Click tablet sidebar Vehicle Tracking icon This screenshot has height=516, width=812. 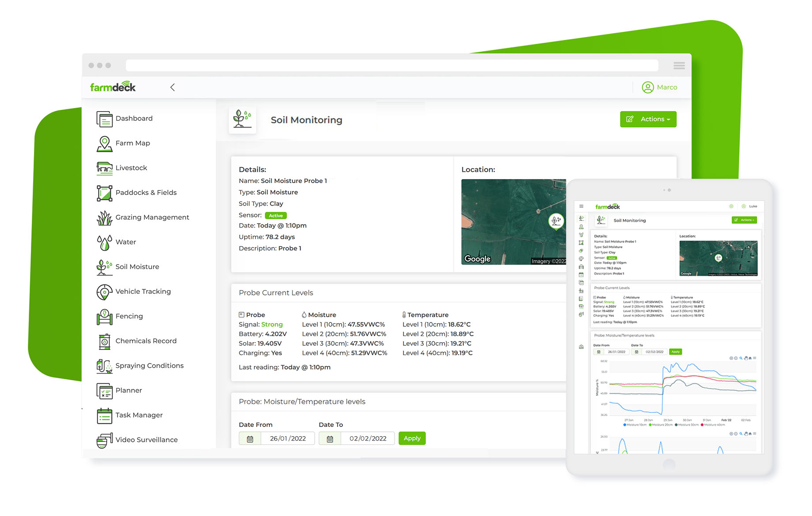point(581,258)
